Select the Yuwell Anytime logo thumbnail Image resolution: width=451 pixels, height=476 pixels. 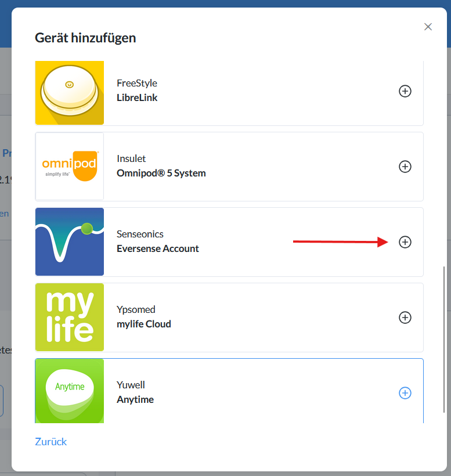click(x=70, y=391)
